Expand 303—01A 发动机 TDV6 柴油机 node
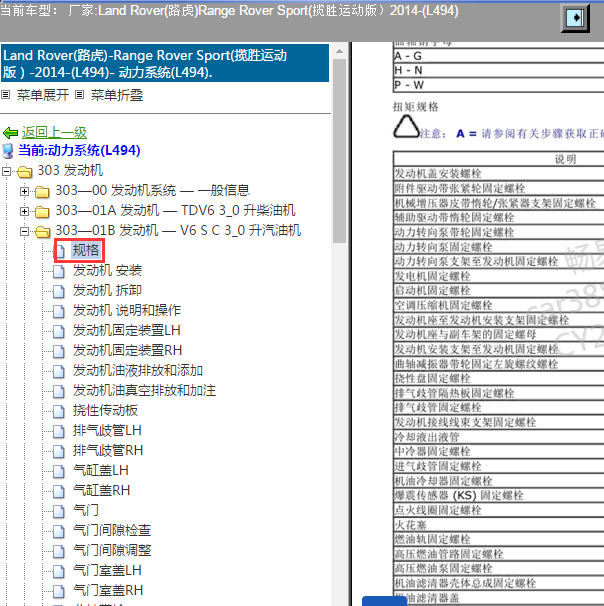Screen dimensions: 604x606 (x=24, y=211)
